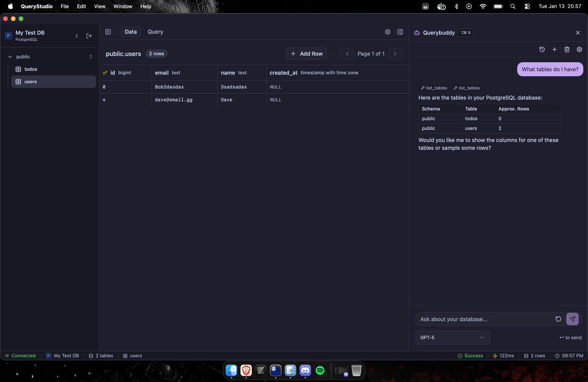Screen dimensions: 588x382
Task: Close the Querybuddy panel
Action: [578, 32]
